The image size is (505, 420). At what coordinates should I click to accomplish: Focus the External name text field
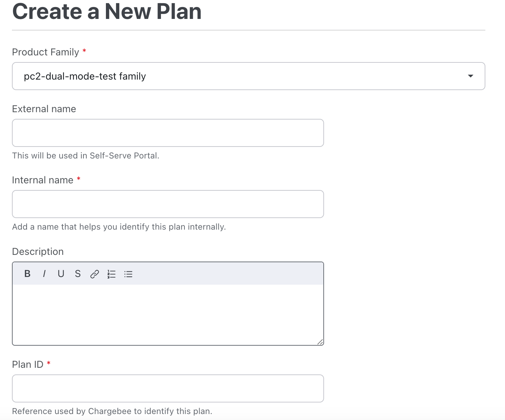(x=168, y=133)
